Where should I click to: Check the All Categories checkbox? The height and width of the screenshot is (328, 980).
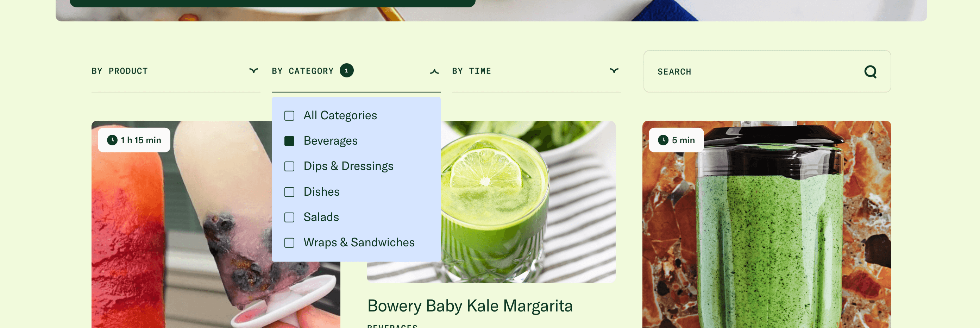pyautogui.click(x=289, y=116)
